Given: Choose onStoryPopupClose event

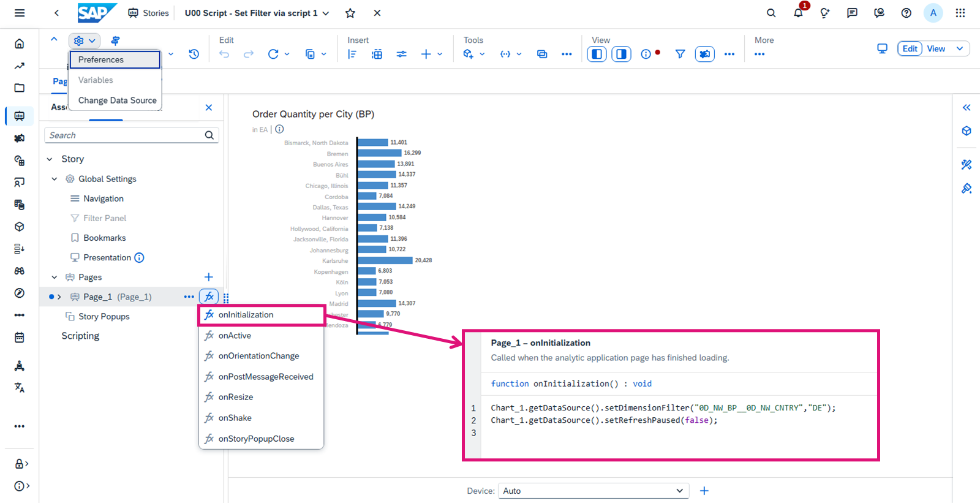Looking at the screenshot, I should [261, 439].
